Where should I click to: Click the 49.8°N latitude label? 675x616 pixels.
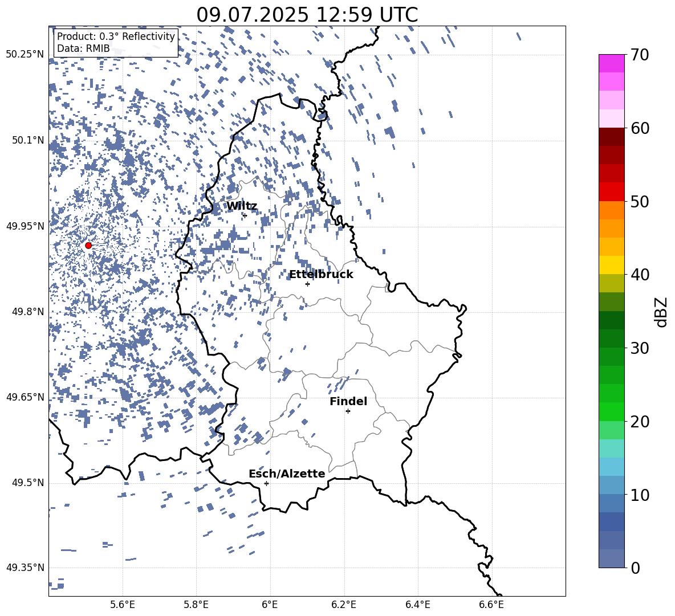pyautogui.click(x=28, y=312)
